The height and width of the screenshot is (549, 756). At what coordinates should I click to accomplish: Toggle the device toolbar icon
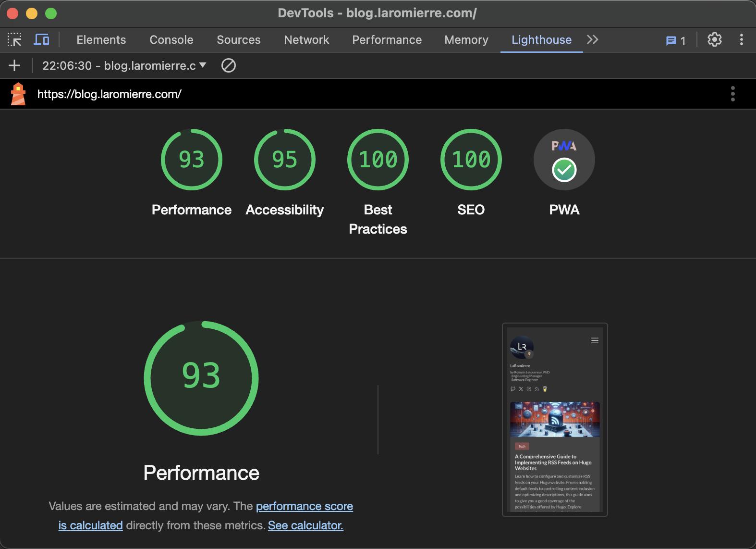41,39
